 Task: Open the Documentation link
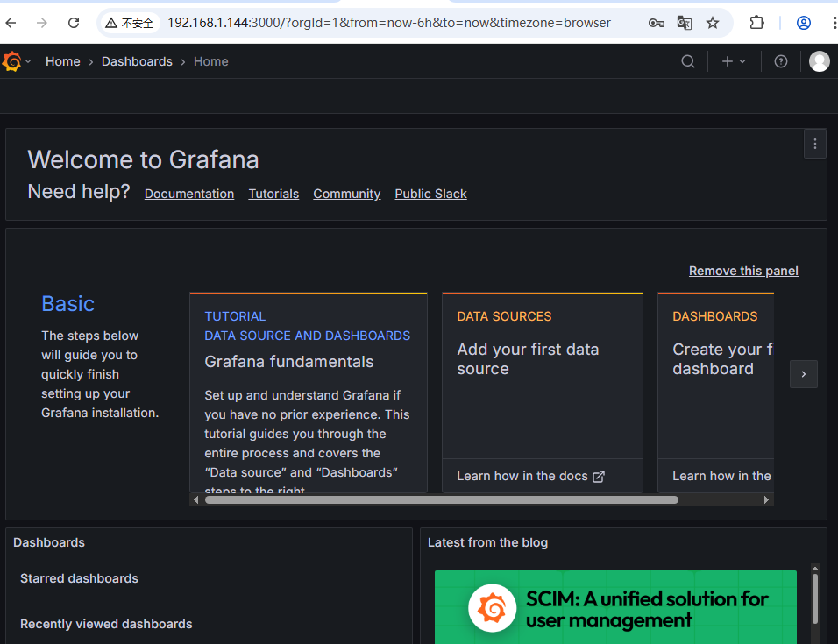click(x=188, y=194)
